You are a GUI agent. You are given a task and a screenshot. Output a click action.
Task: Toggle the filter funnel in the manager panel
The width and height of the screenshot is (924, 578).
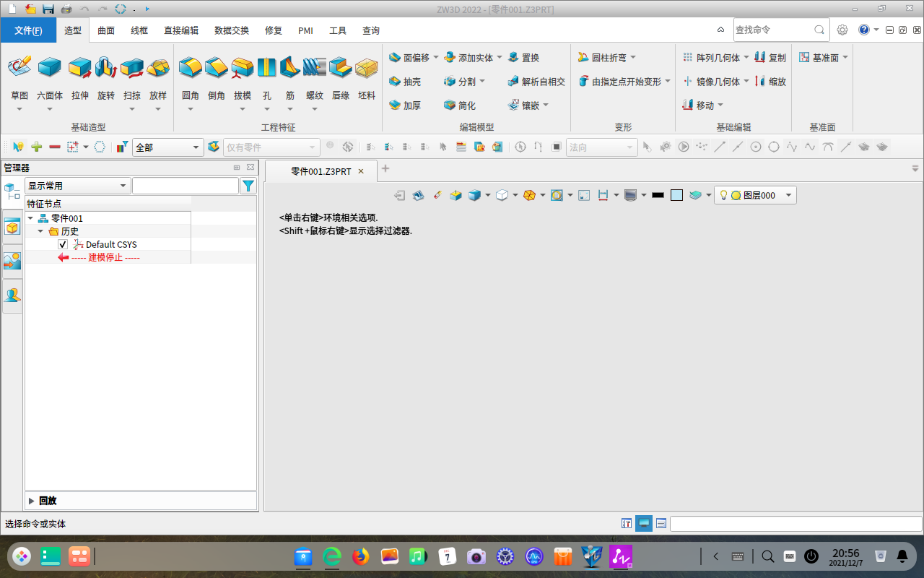coord(248,185)
